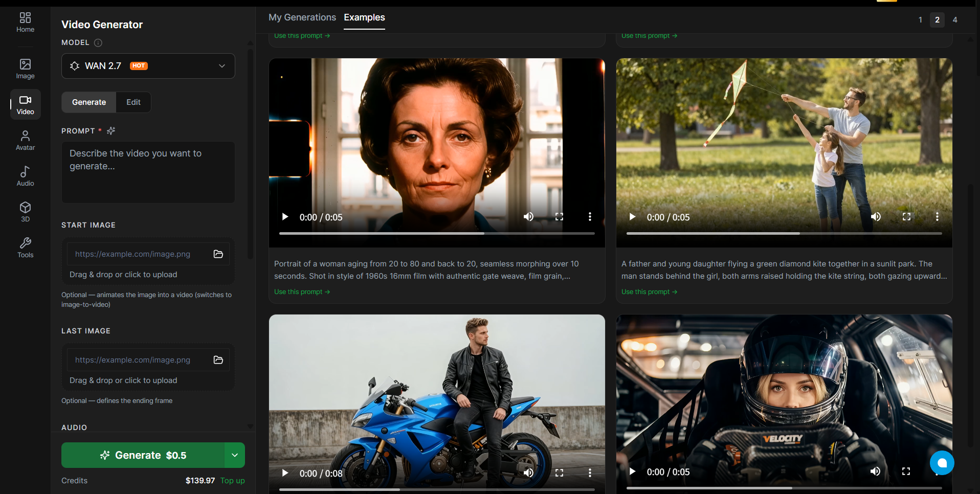The image size is (980, 494).
Task: Select the Audio tool in sidebar
Action: click(25, 176)
